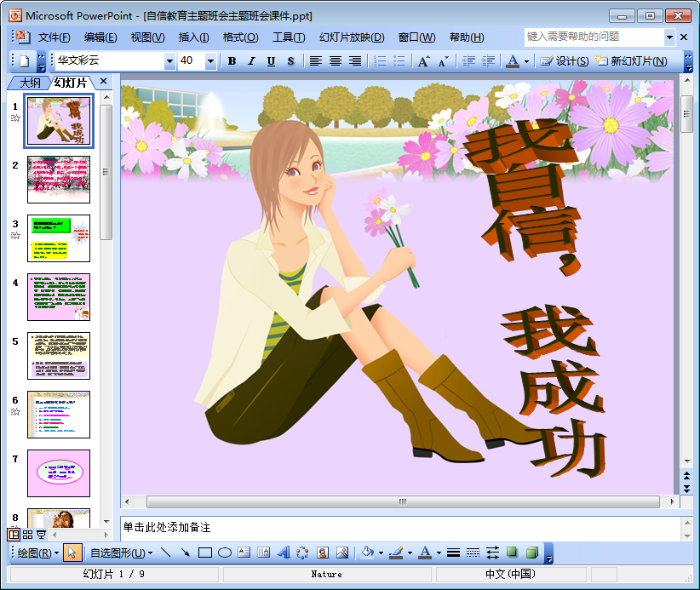Click the help question input field

[594, 37]
